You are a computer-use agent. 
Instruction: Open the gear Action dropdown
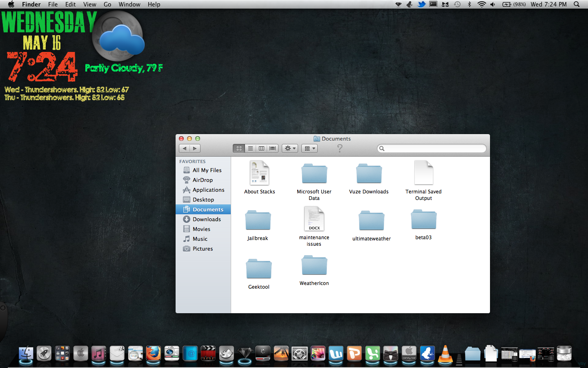click(x=290, y=148)
